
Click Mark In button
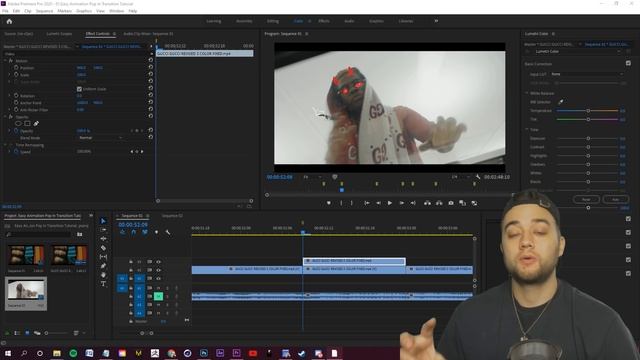[341, 203]
